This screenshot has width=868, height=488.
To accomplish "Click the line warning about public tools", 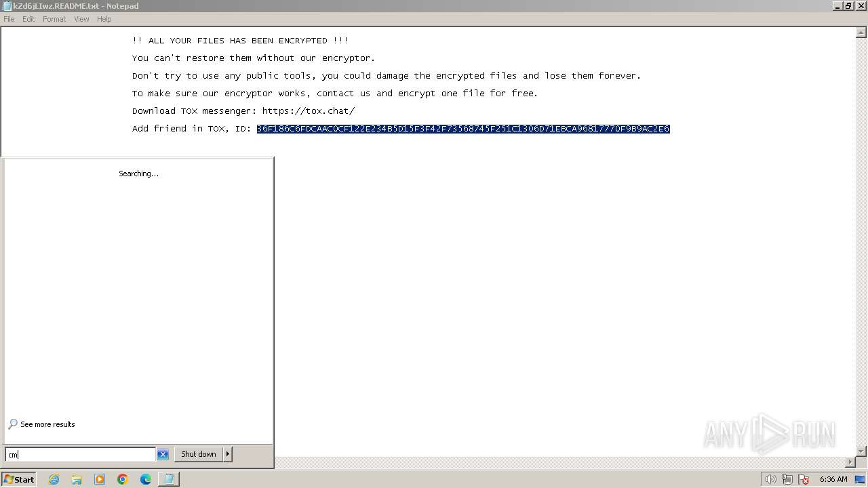I will pos(387,76).
